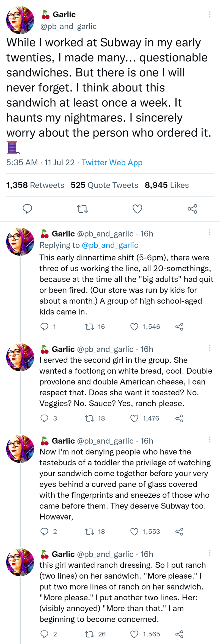
Task: Open Garlic's profile picture on the main tweet
Action: 20,20
